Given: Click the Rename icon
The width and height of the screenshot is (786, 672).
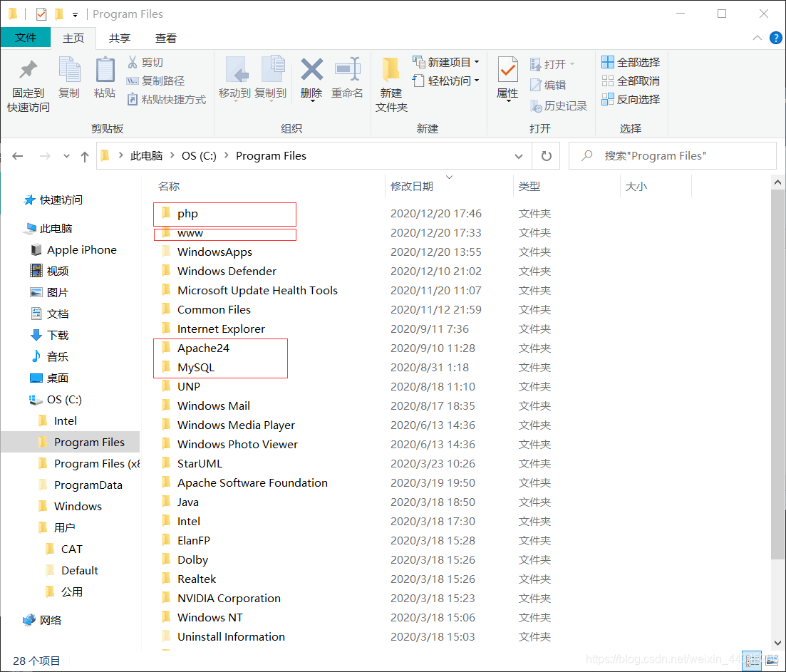Looking at the screenshot, I should tap(347, 69).
